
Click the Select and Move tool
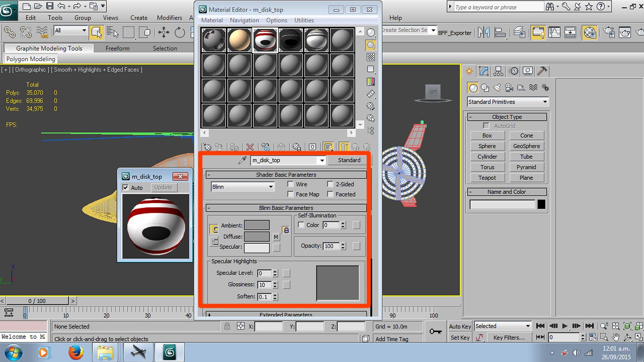[164, 33]
